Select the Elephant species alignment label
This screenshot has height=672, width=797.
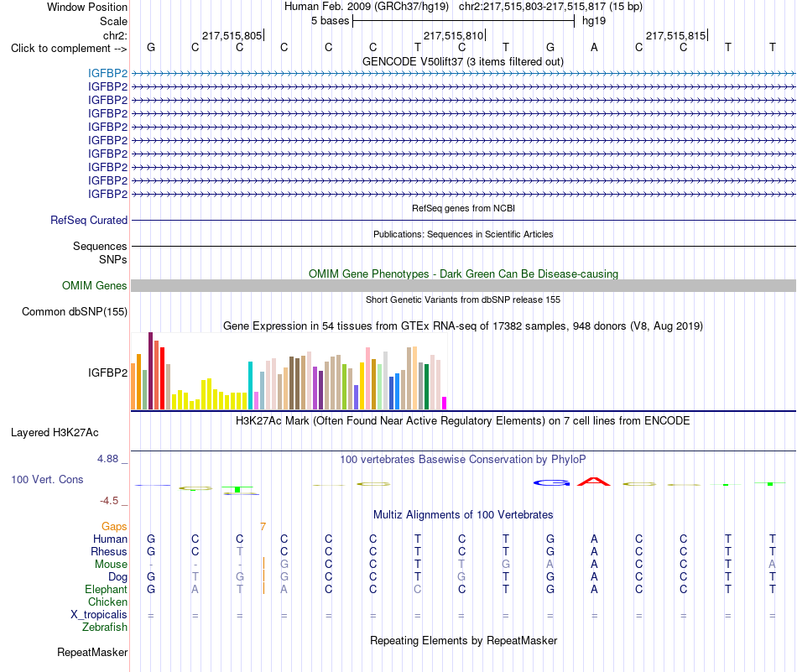pyautogui.click(x=107, y=590)
